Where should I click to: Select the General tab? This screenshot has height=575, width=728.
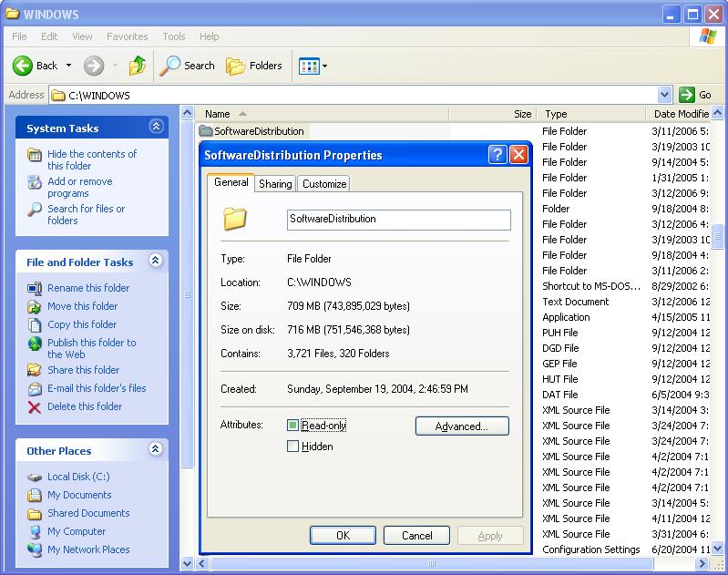tap(231, 182)
